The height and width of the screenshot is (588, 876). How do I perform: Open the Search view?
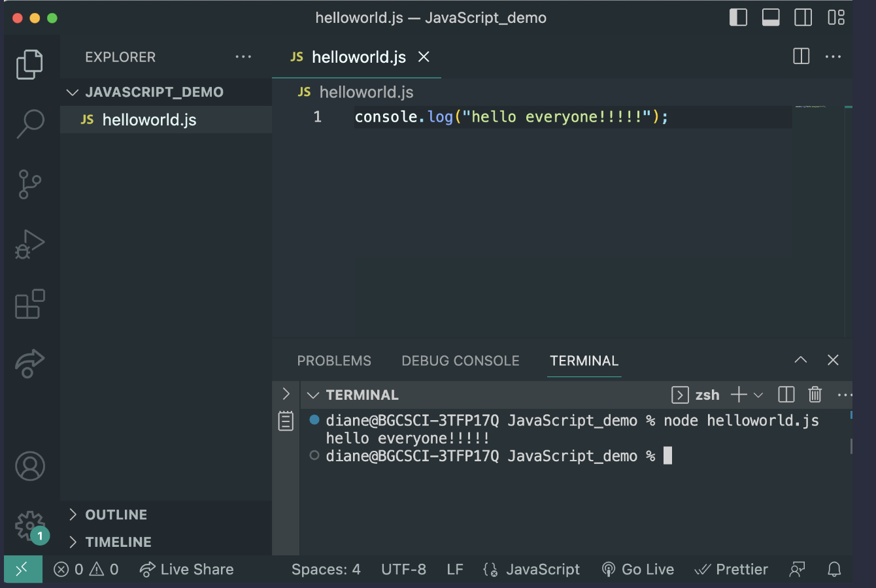(x=29, y=123)
